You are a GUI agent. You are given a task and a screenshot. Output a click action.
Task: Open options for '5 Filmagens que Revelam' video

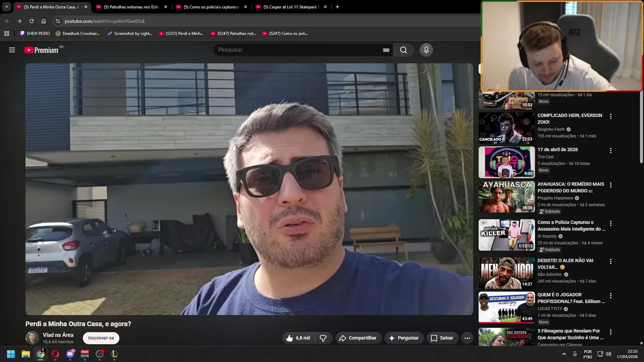click(611, 332)
